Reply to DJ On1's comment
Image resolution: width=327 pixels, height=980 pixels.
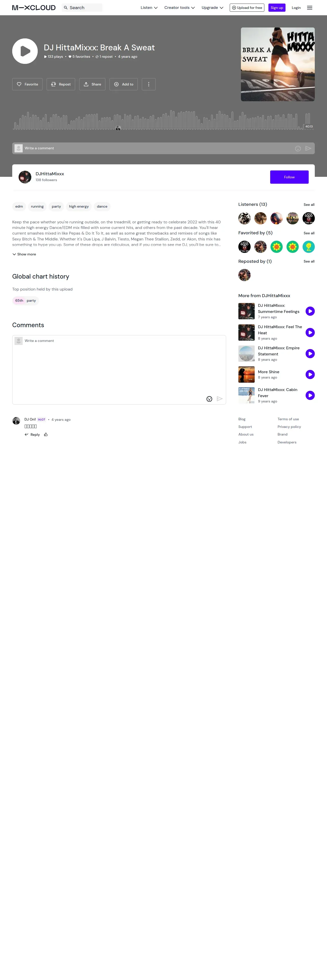(x=32, y=435)
